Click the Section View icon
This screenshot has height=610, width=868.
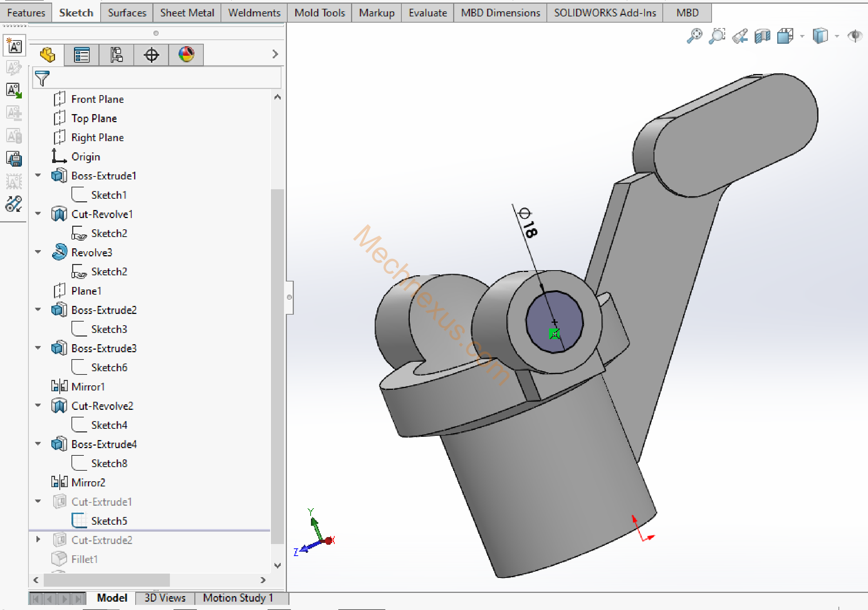(762, 36)
